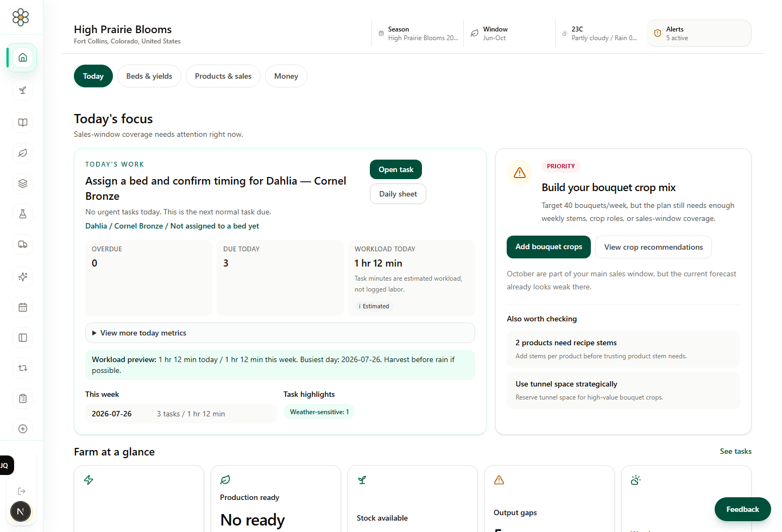Switch to the Today tab
Viewport: 782px width, 532px height.
[x=93, y=76]
